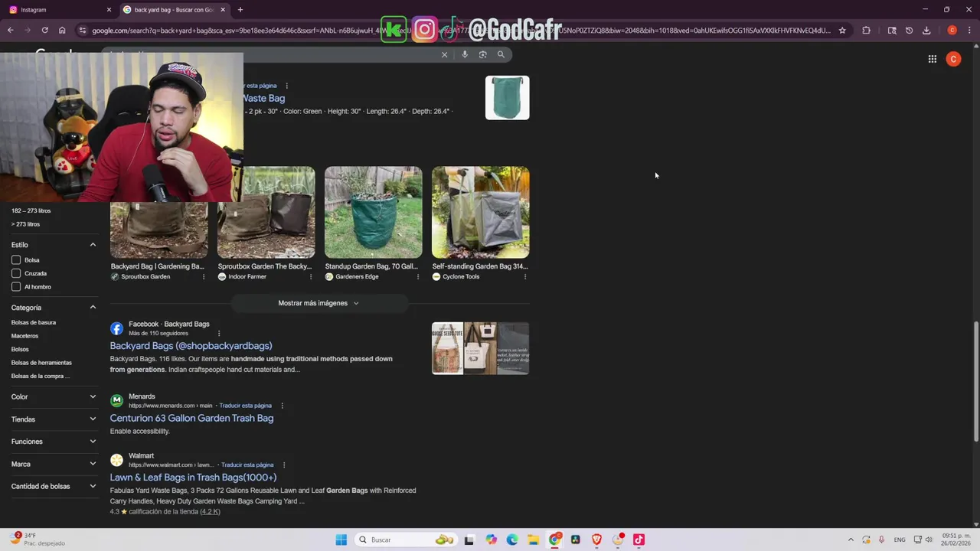Open the browser home page icon
This screenshot has height=551, width=980.
(x=62, y=31)
